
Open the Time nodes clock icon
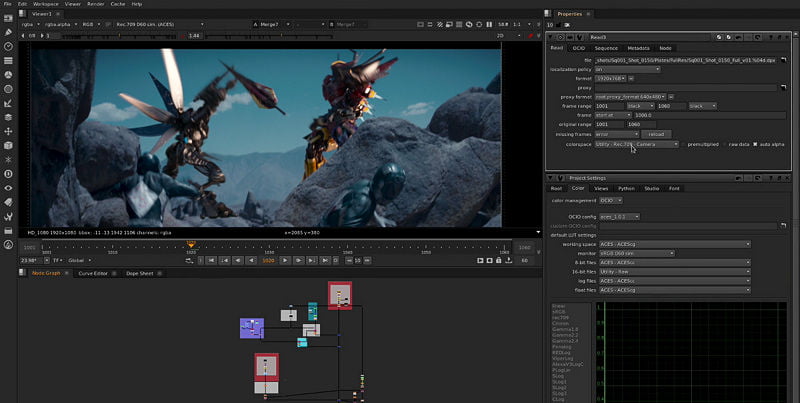pyautogui.click(x=8, y=46)
